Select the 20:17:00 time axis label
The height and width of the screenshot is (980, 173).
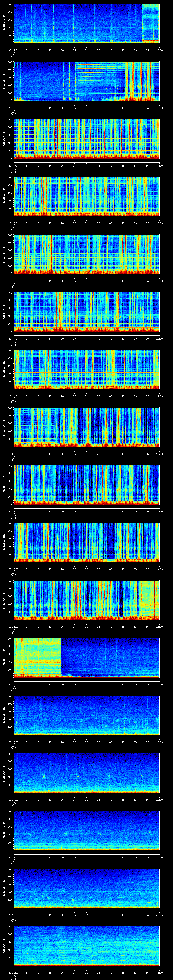14,223
